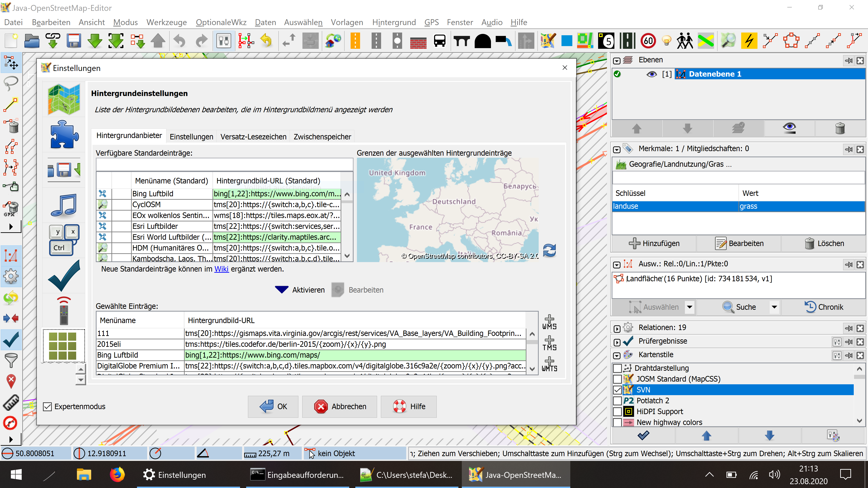Viewport: 868px width, 488px height.
Task: Enable the Potlatch 2 map style
Action: (617, 401)
